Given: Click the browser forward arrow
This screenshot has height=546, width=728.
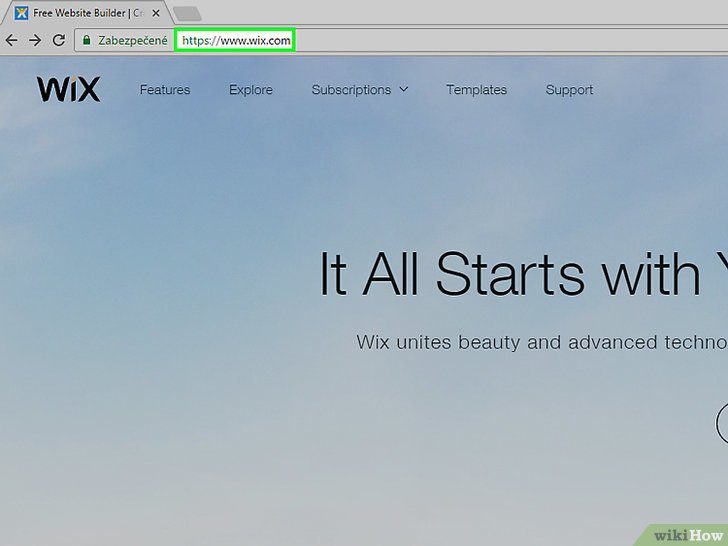Looking at the screenshot, I should pos(35,40).
